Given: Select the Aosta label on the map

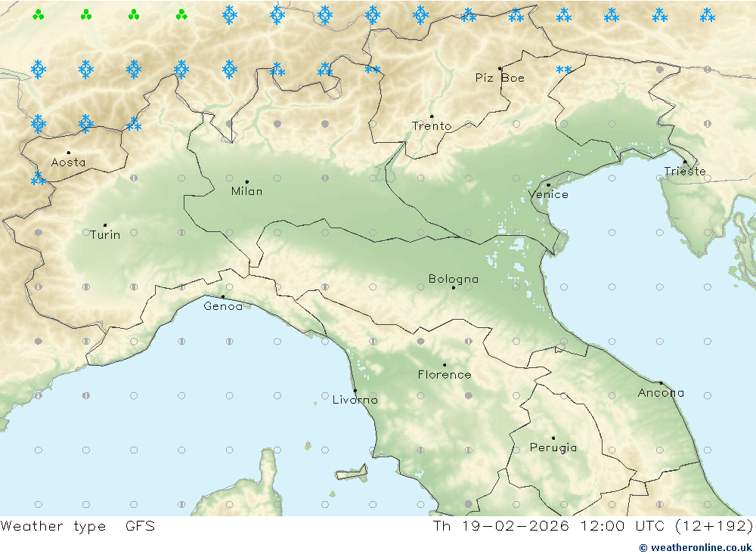Looking at the screenshot, I should pos(69,162).
